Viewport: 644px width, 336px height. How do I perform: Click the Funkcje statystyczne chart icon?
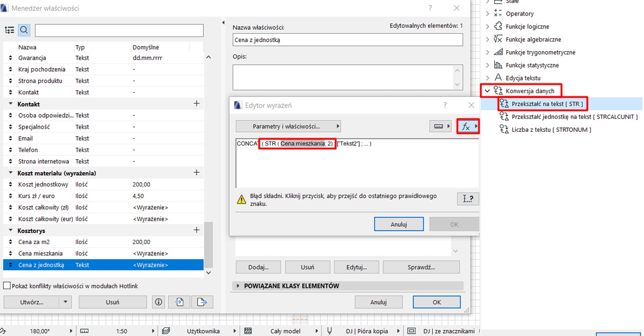[x=498, y=65]
